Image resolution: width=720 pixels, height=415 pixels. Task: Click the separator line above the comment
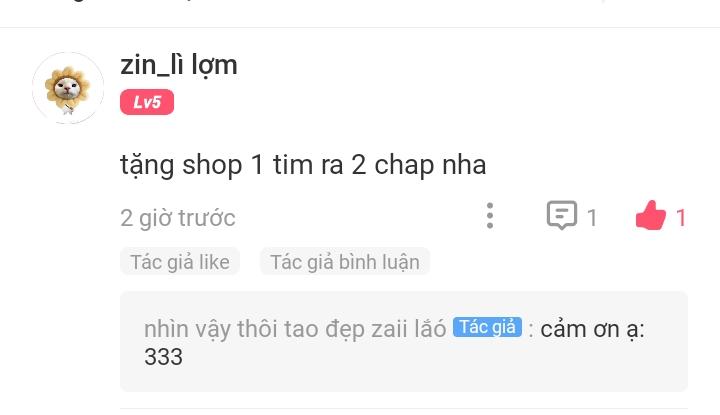point(360,28)
